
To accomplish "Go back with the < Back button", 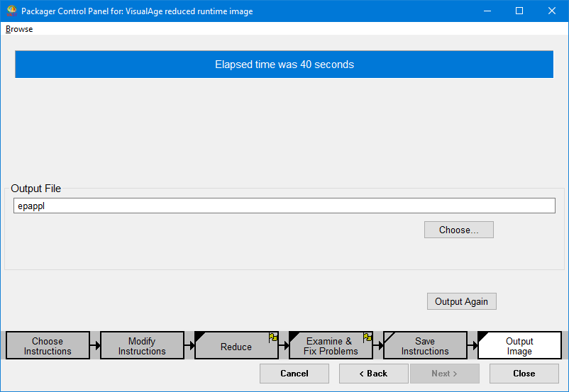I will [x=373, y=374].
